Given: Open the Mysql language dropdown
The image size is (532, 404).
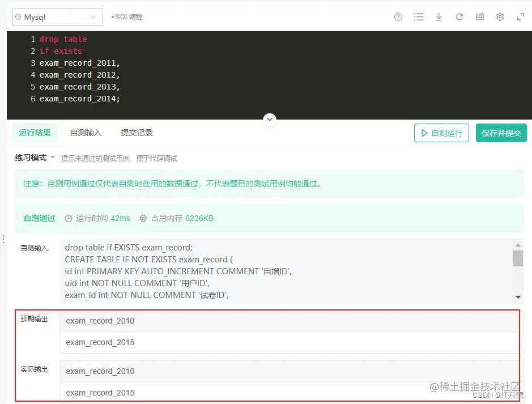Looking at the screenshot, I should tap(58, 17).
